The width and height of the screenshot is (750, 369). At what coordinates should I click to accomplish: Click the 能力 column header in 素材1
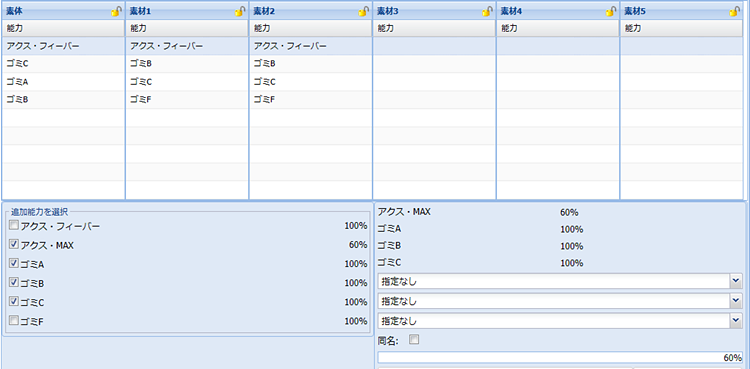[187, 28]
